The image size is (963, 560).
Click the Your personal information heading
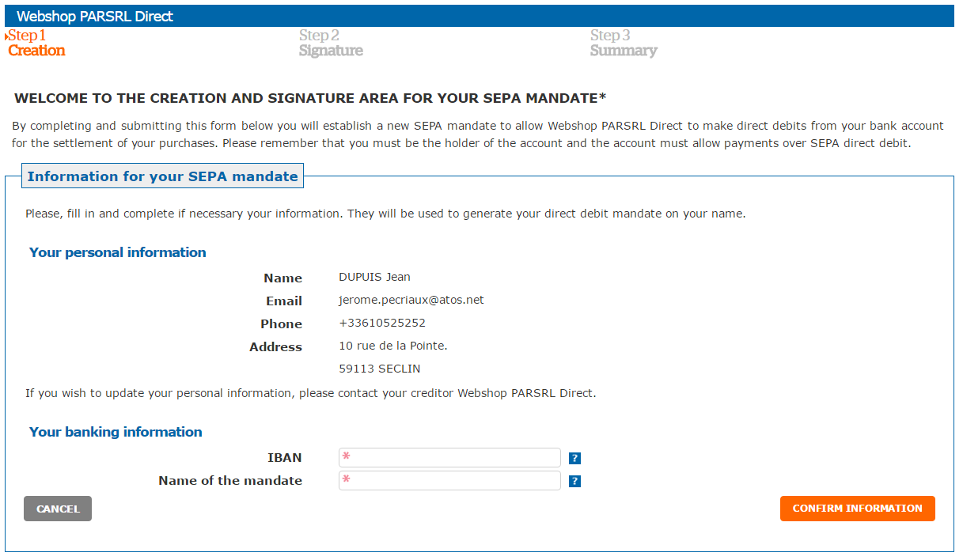pos(118,252)
